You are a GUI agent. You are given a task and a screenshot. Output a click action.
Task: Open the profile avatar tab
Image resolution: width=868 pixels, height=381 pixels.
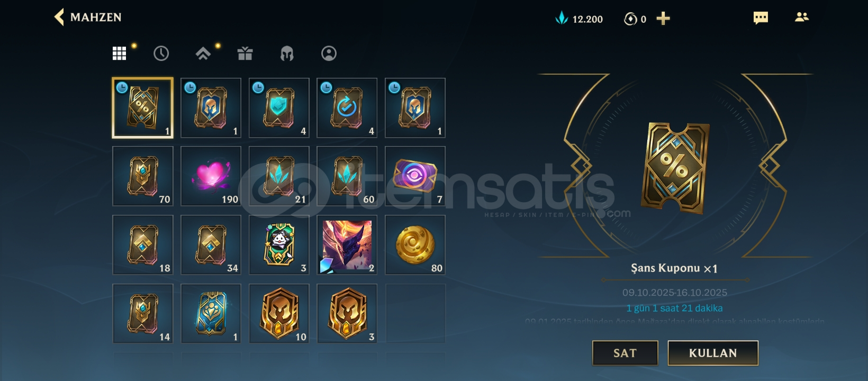point(329,53)
